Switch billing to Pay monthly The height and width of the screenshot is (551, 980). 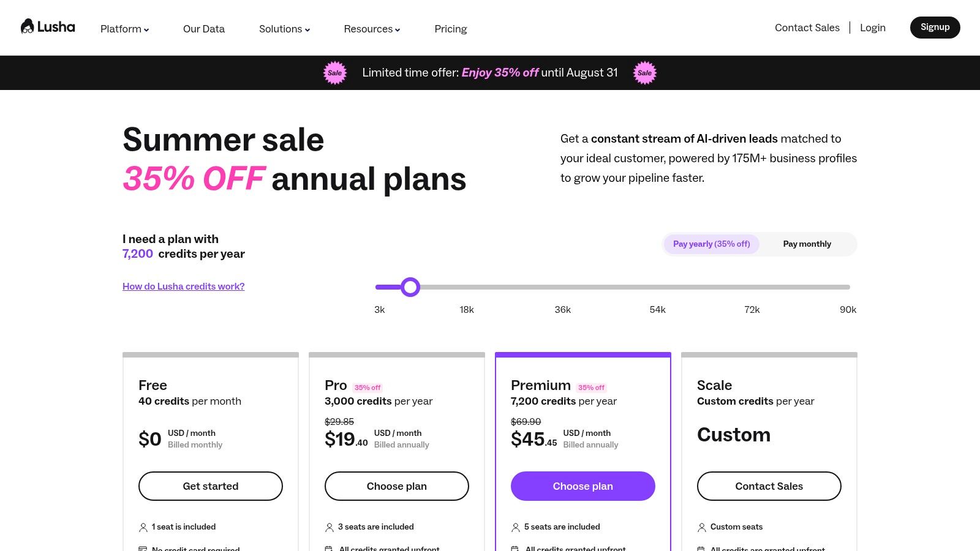[x=807, y=244]
